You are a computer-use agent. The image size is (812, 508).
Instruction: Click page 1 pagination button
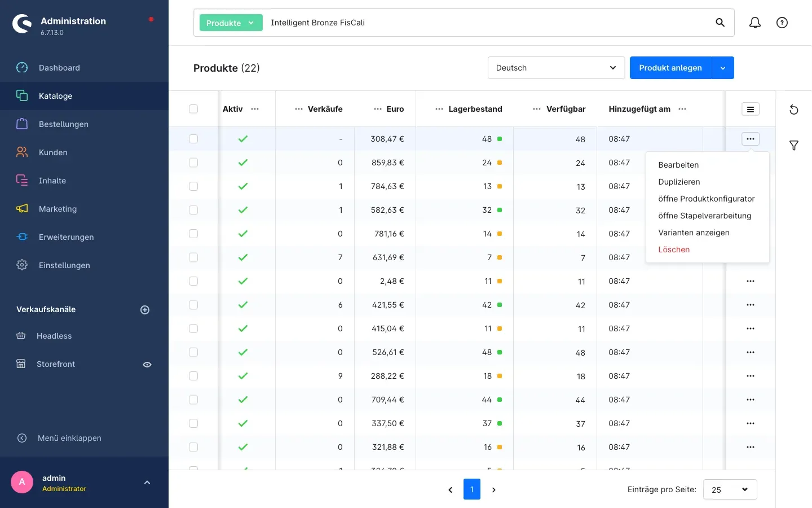pyautogui.click(x=472, y=489)
